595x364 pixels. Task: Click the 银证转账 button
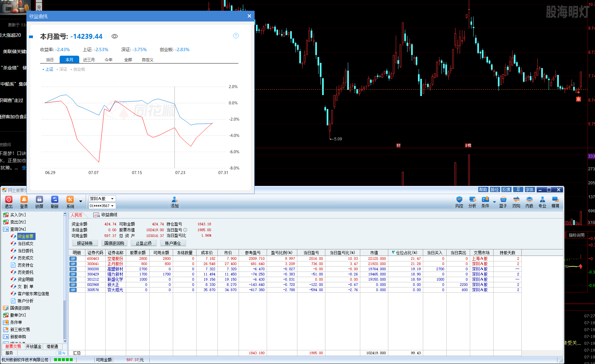tap(85, 243)
